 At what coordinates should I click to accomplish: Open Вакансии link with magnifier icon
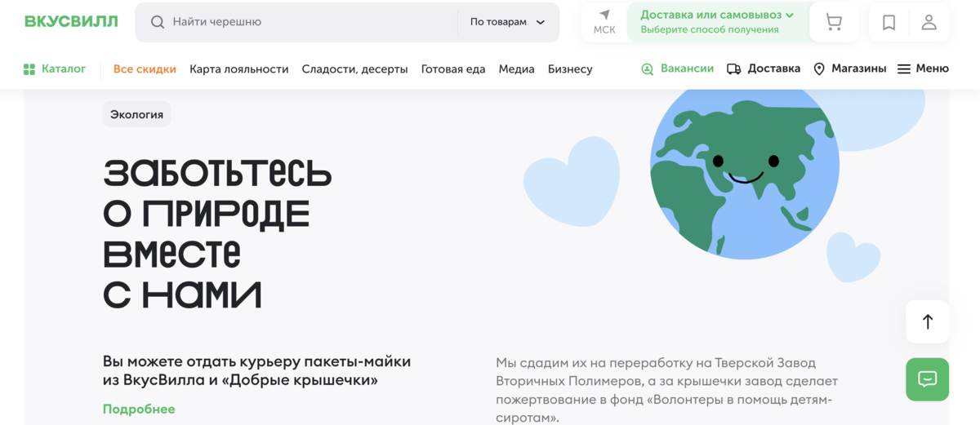(x=677, y=69)
